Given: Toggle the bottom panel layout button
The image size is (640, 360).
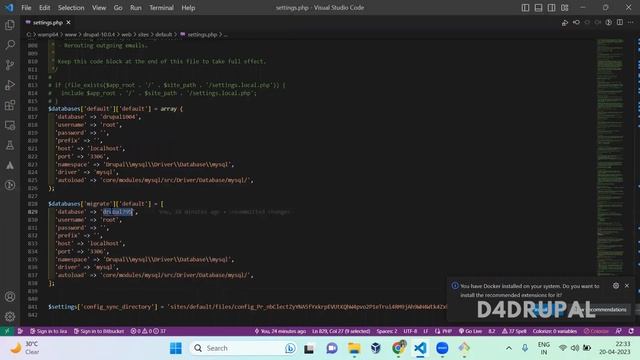Looking at the screenshot, I should tap(538, 8).
